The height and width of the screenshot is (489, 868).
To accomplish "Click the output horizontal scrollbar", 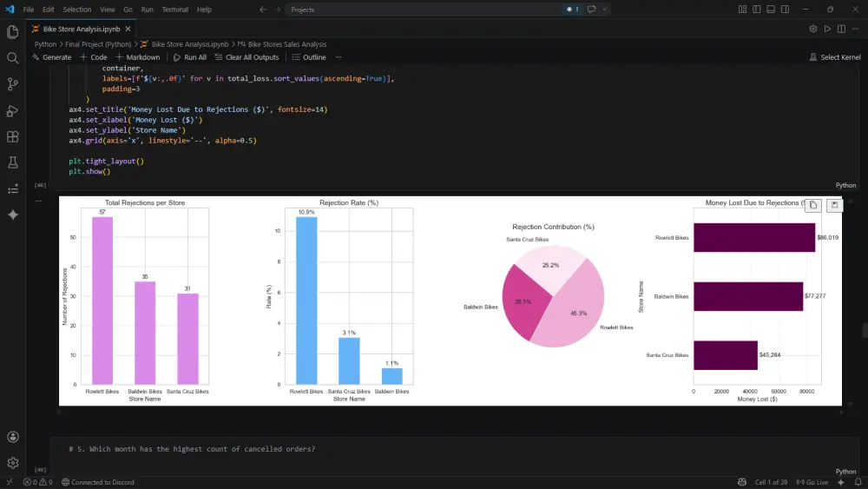I will point(450,412).
